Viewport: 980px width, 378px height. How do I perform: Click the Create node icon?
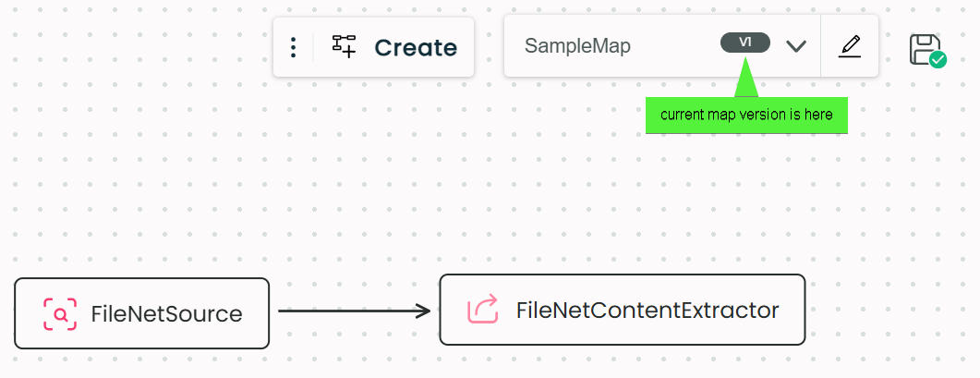tap(344, 46)
